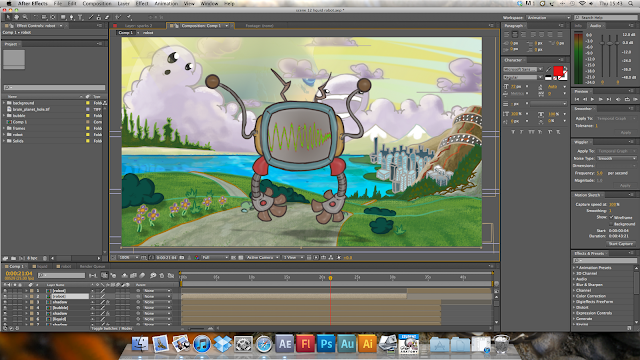This screenshot has height=360, width=640.
Task: Select the Hand tool
Action: click(17, 17)
